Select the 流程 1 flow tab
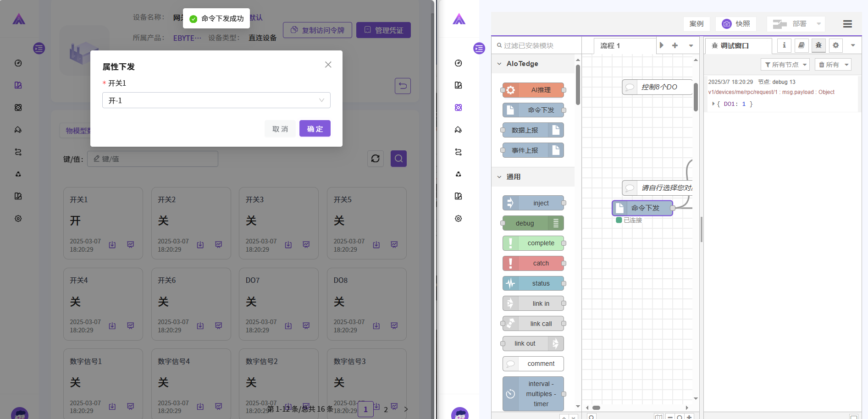 click(610, 46)
